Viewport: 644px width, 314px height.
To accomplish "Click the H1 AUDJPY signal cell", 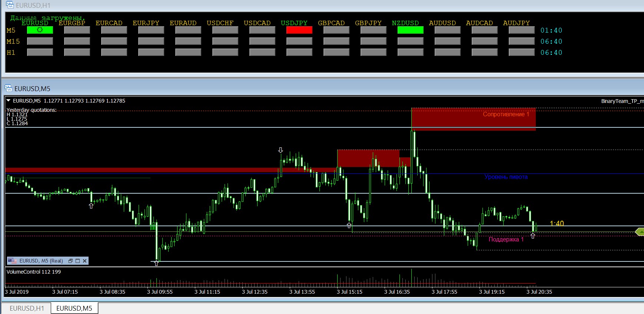I will pyautogui.click(x=522, y=52).
